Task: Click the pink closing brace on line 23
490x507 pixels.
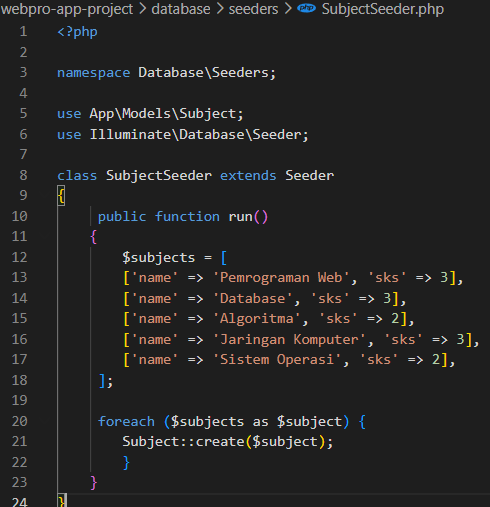Action: [94, 483]
